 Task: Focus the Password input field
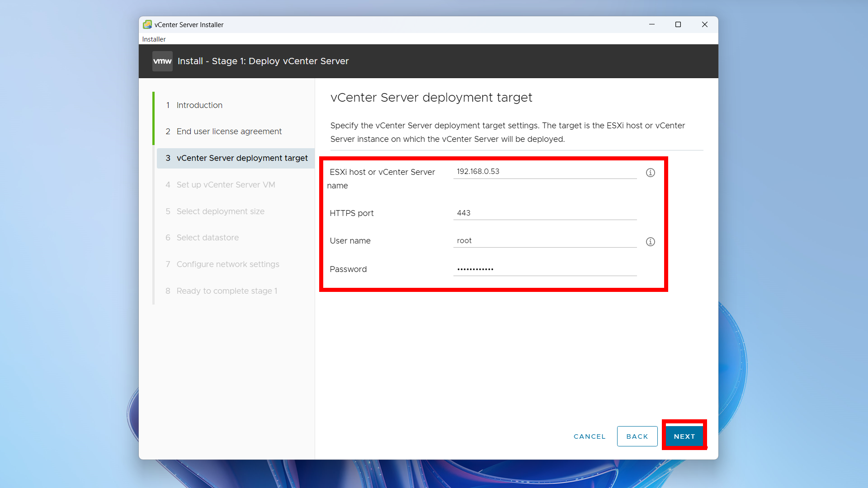tap(544, 269)
